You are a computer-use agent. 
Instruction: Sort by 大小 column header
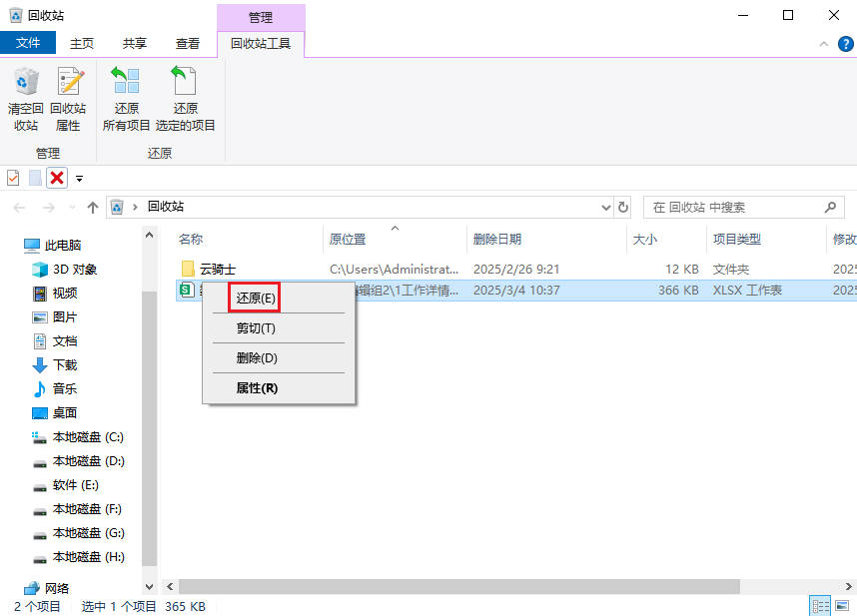[645, 240]
